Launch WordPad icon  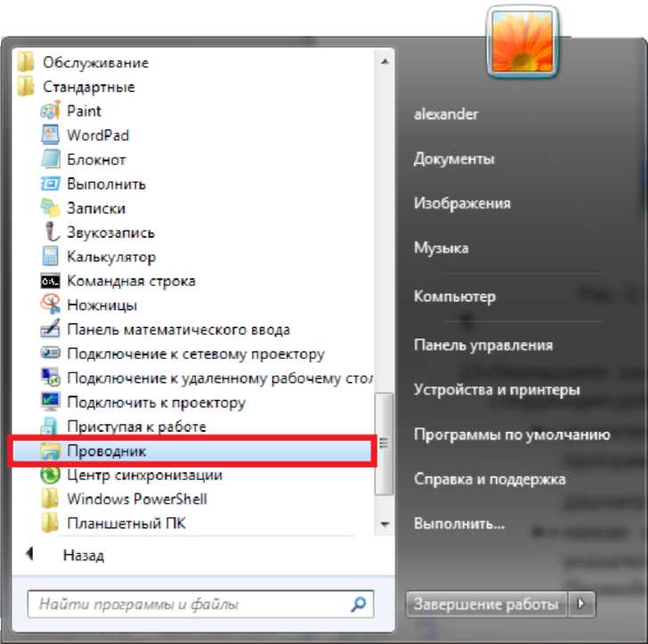tap(51, 135)
